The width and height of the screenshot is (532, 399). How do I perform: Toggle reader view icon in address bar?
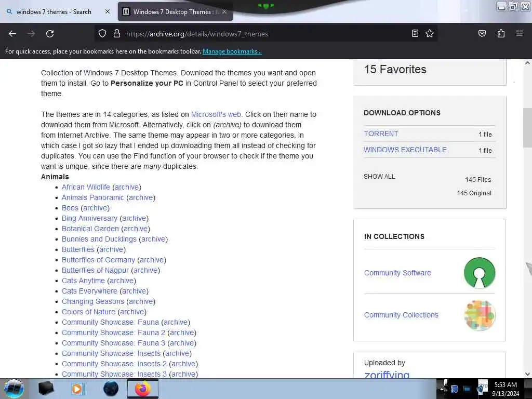tap(415, 33)
